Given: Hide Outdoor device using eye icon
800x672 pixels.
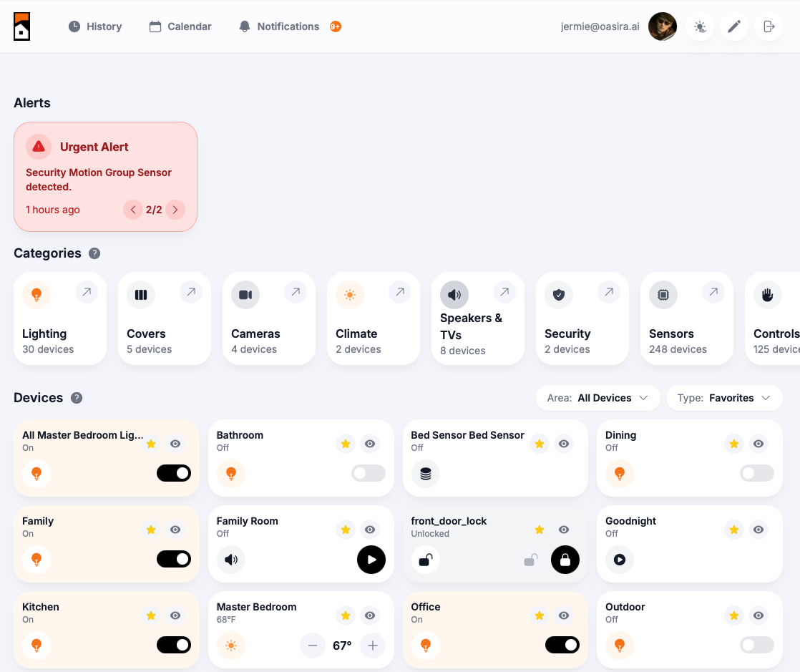Looking at the screenshot, I should point(758,615).
